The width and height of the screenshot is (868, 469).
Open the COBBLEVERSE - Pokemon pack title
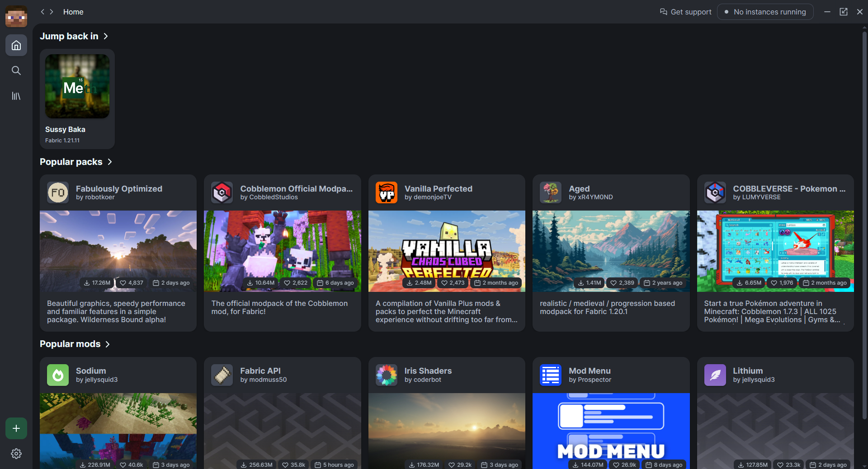point(789,189)
